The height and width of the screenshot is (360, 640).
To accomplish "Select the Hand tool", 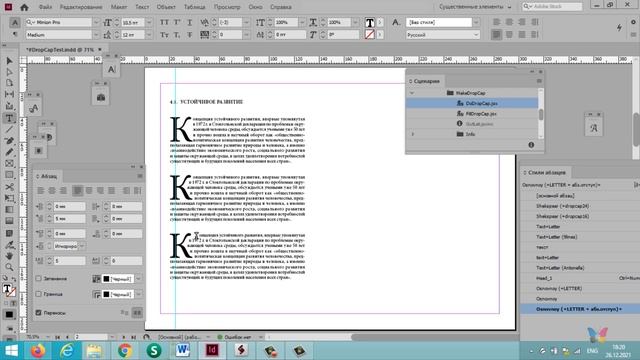I will [x=9, y=256].
